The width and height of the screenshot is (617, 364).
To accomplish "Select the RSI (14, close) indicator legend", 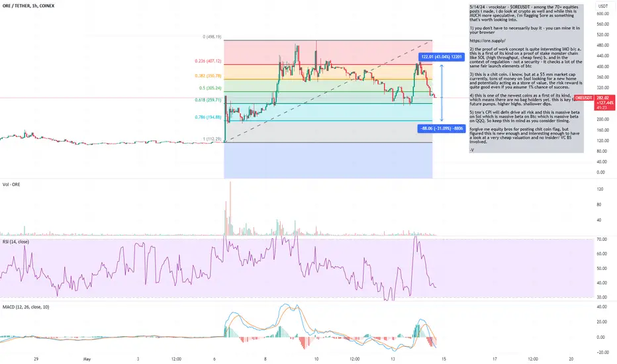I will tap(16, 242).
